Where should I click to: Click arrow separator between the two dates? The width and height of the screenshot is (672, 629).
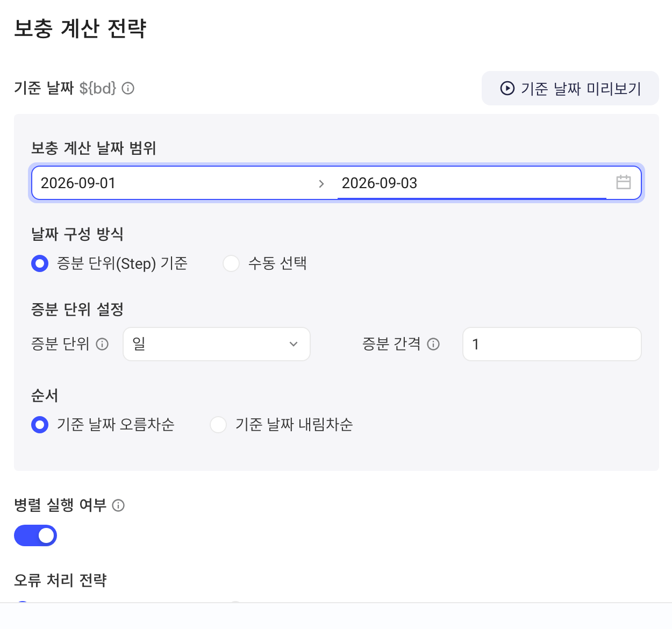[321, 183]
